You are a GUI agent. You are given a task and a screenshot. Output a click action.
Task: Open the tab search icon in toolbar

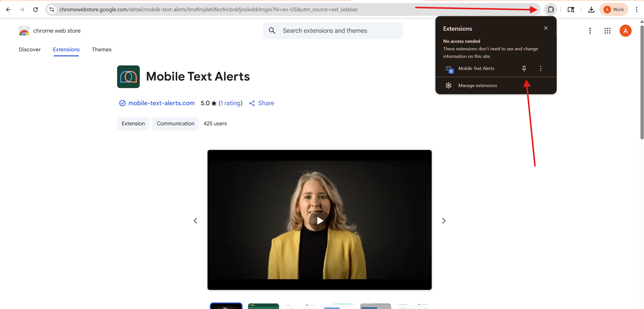pyautogui.click(x=571, y=10)
